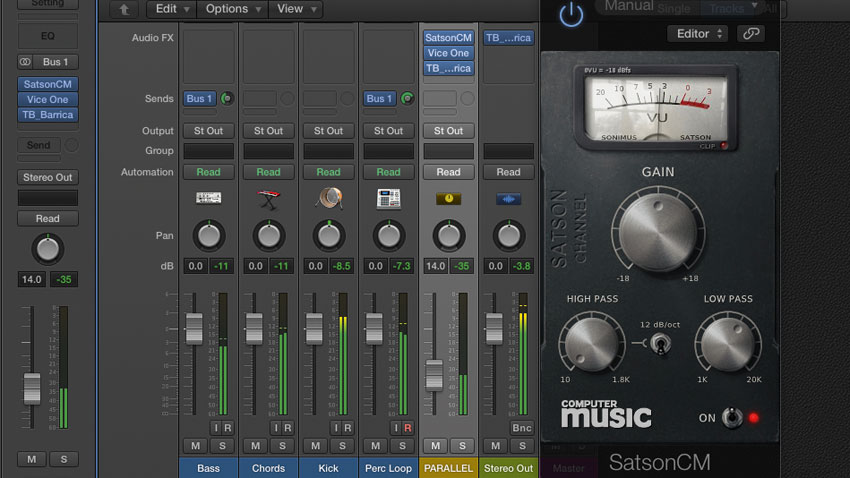Viewport: 850px width, 478px height.
Task: Select the Single mixer view tab
Action: coord(674,9)
